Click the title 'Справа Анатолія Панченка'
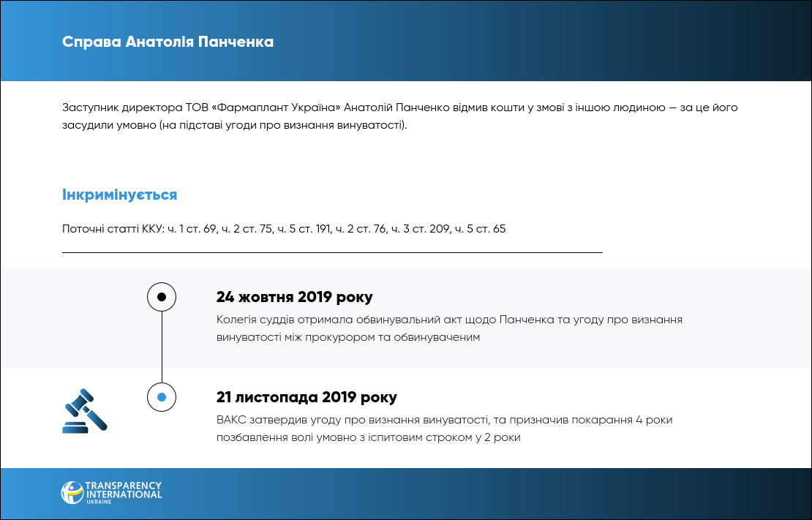 coord(168,42)
